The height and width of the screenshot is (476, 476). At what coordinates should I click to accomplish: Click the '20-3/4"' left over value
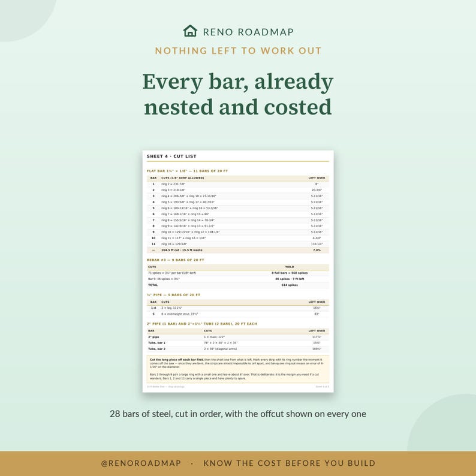pyautogui.click(x=317, y=190)
